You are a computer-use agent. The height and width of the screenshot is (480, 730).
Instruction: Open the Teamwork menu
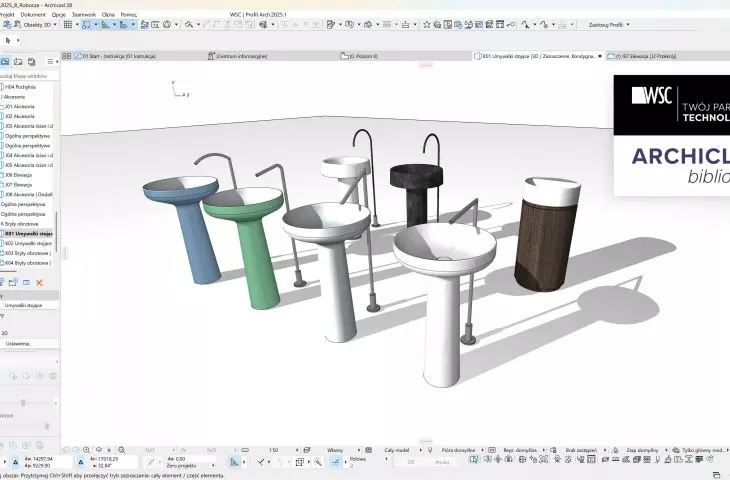(x=84, y=14)
